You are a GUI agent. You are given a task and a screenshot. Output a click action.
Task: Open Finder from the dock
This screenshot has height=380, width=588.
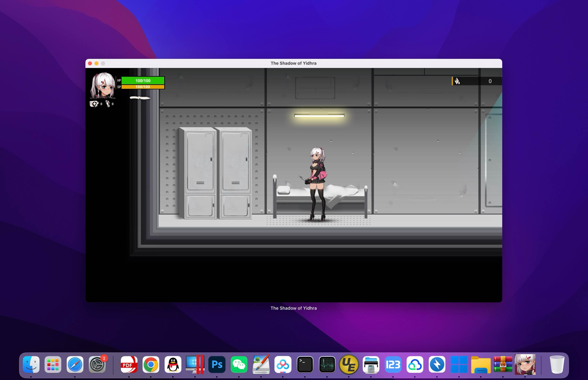coord(31,364)
